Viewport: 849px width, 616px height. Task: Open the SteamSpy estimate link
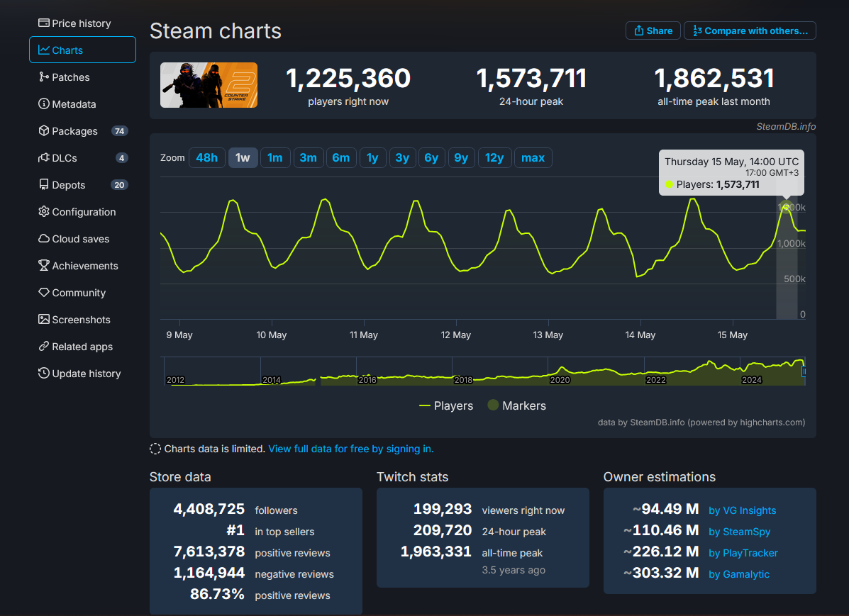[740, 532]
